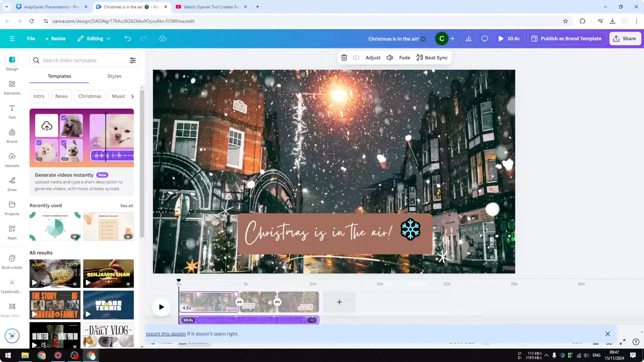Open the Elements panel
Viewport: 644px width, 362px height.
tap(12, 87)
